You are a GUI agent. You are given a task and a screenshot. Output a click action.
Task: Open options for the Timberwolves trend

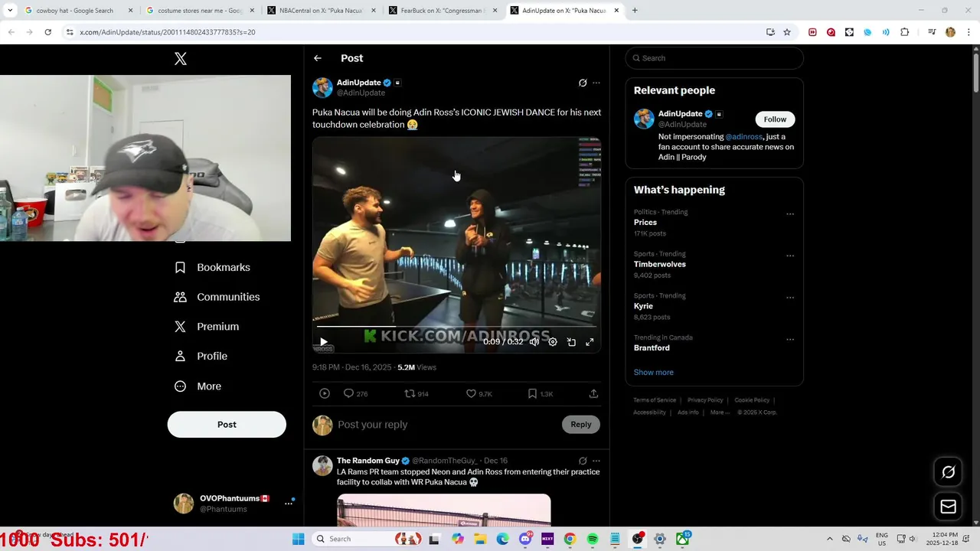[790, 256]
